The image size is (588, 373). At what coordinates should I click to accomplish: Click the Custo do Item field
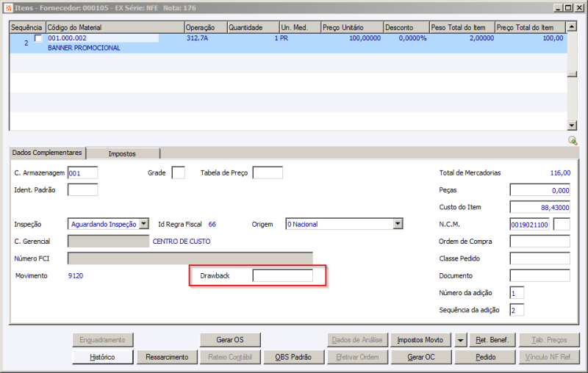[540, 207]
